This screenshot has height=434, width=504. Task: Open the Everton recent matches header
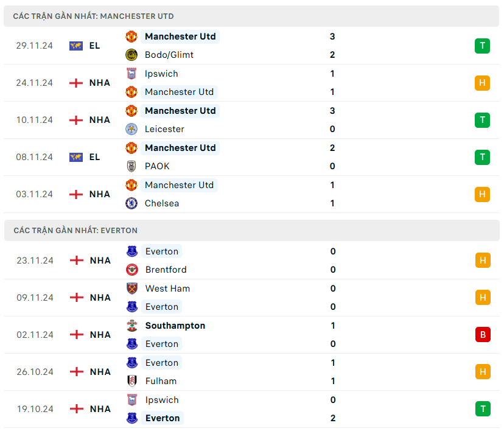click(x=75, y=231)
